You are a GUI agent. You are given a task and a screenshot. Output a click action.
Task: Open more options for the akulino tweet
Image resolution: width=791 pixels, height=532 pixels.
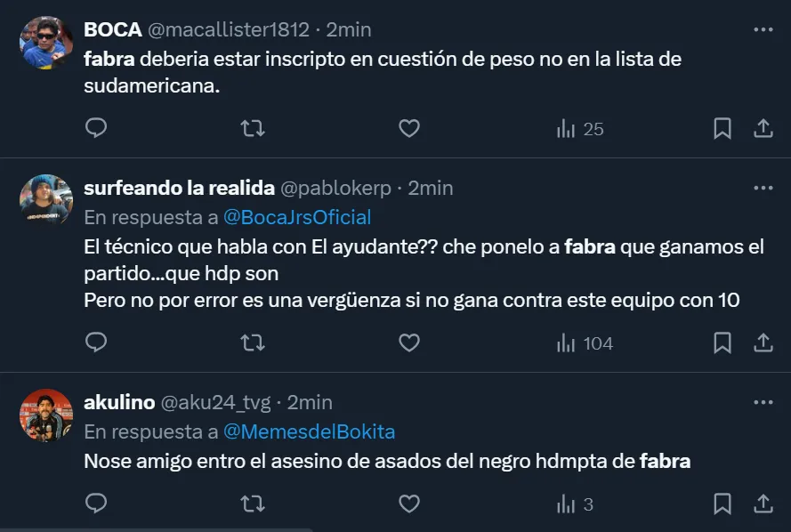click(x=763, y=402)
